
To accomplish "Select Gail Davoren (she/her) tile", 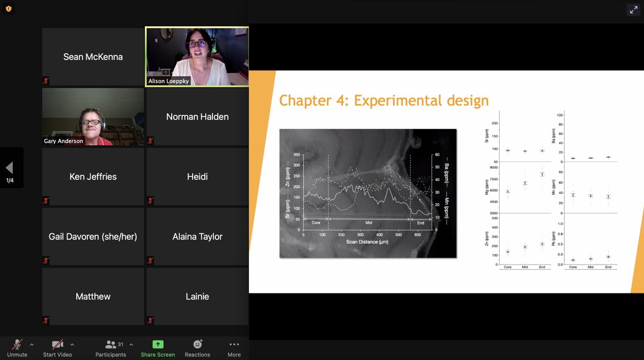I will 93,237.
